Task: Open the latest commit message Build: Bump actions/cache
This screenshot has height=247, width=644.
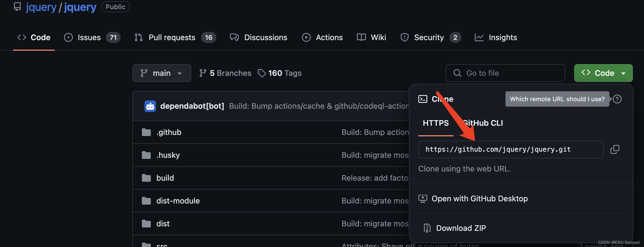Action: point(319,106)
